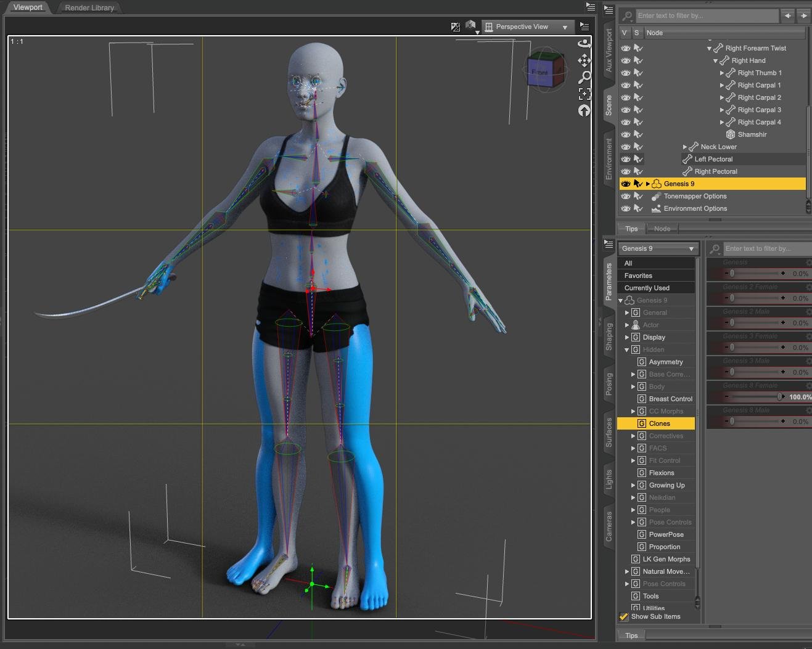Open the Node tab below the Scene list

[662, 229]
